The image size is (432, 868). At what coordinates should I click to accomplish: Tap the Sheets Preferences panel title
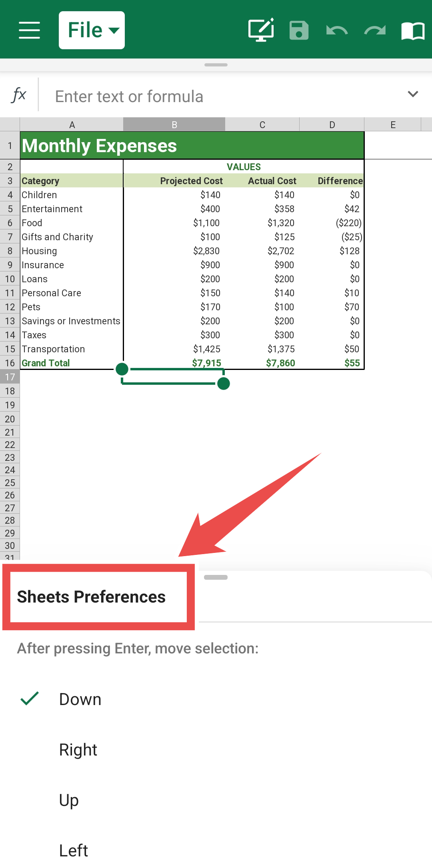[x=92, y=597]
